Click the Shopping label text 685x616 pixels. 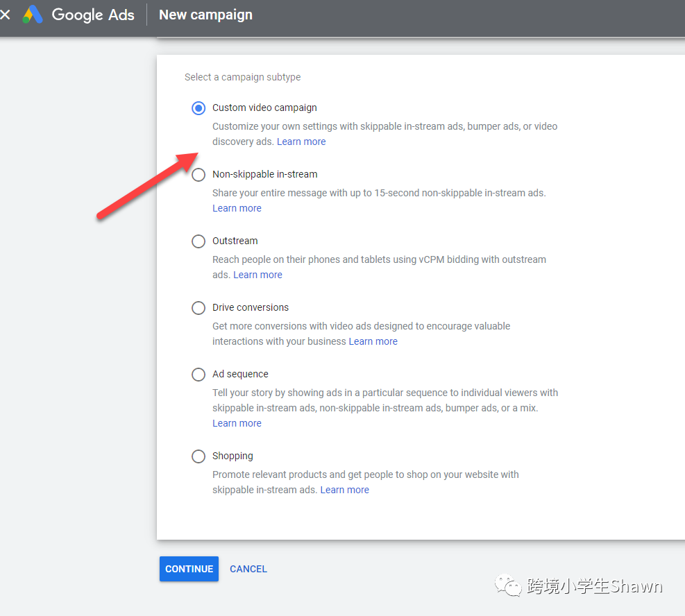click(x=232, y=456)
